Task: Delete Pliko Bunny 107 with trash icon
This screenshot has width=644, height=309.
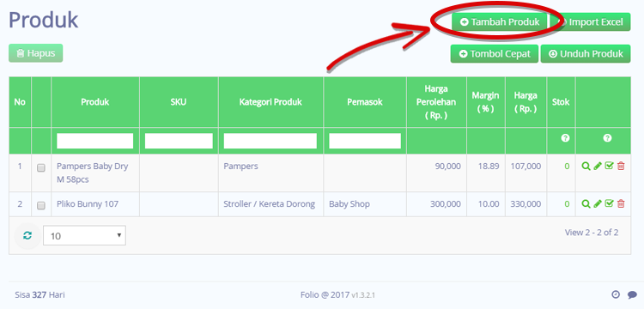Action: [x=621, y=203]
